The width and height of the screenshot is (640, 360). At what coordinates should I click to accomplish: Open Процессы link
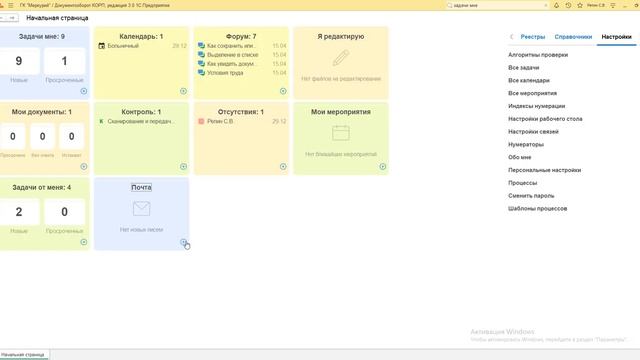(522, 183)
